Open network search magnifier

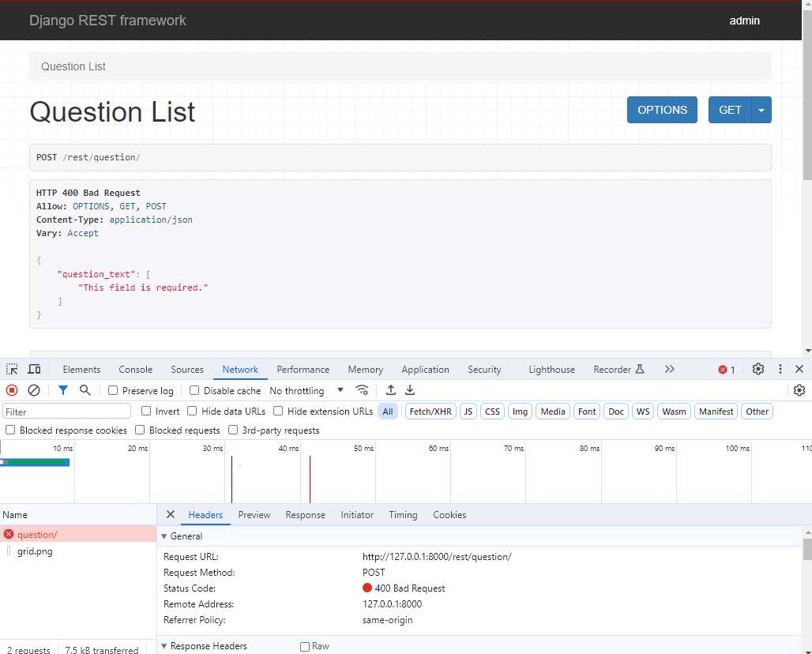pos(85,390)
